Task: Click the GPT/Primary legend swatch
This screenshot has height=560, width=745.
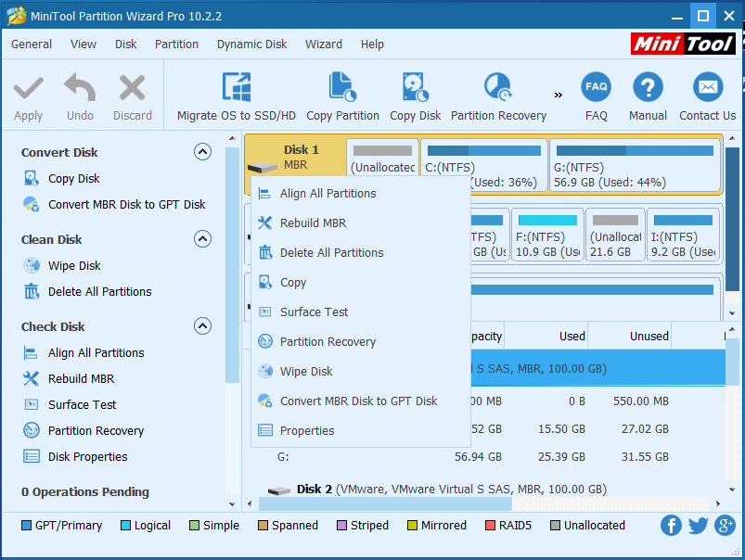Action: (27, 526)
